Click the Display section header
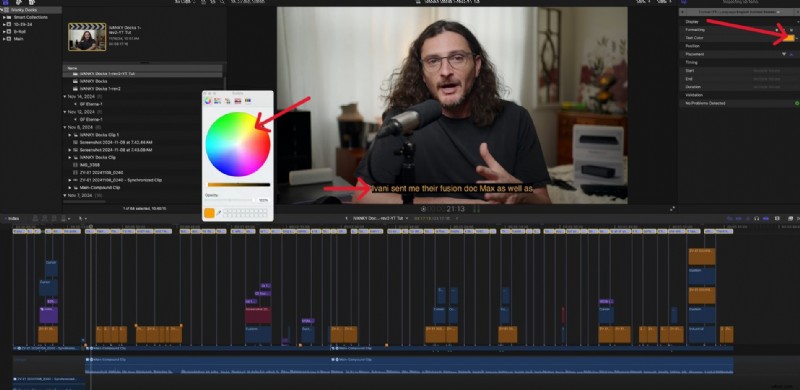This screenshot has height=390, width=800. 692,22
